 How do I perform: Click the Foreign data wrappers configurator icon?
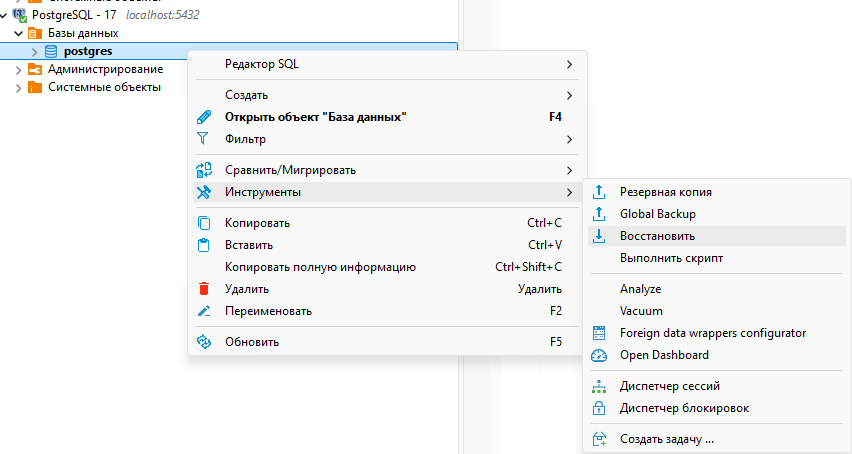[599, 333]
